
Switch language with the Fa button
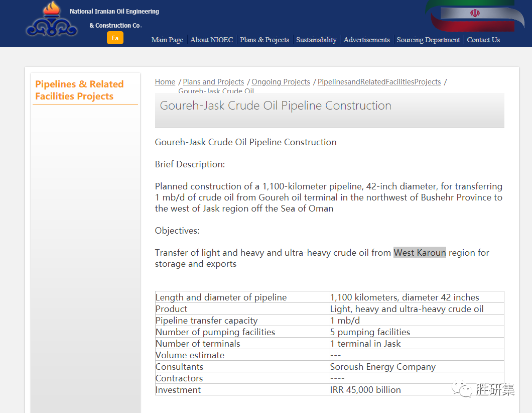115,38
